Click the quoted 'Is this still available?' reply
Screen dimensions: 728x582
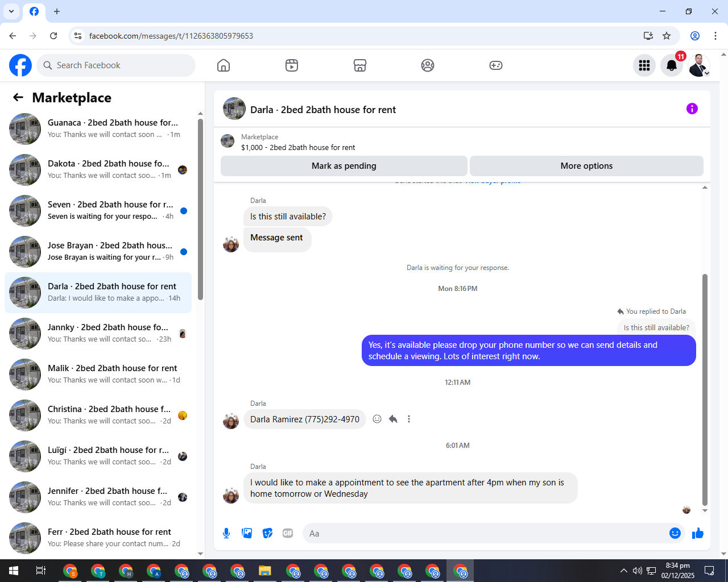656,327
